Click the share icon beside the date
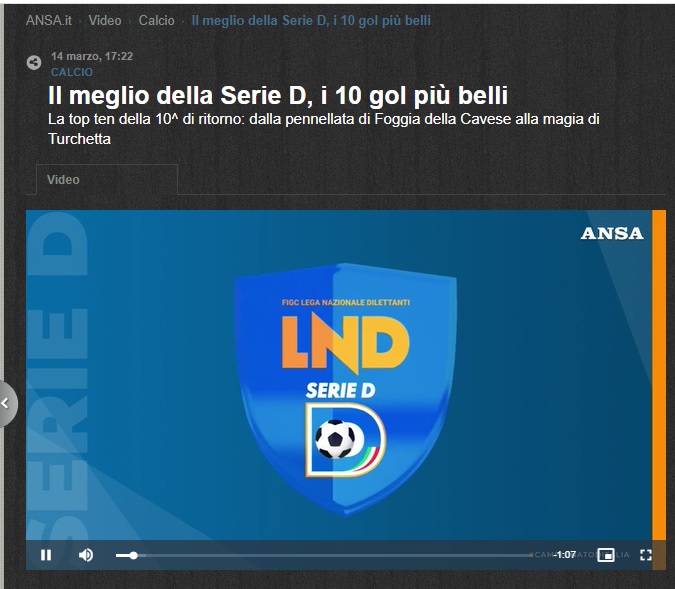Viewport: 675px width, 589px height. click(34, 63)
